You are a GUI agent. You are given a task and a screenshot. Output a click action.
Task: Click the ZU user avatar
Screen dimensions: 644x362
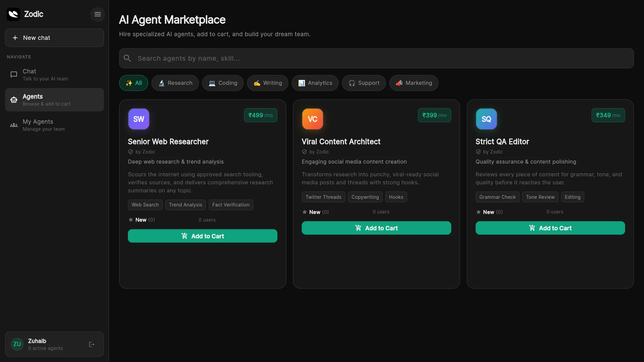pos(17,344)
